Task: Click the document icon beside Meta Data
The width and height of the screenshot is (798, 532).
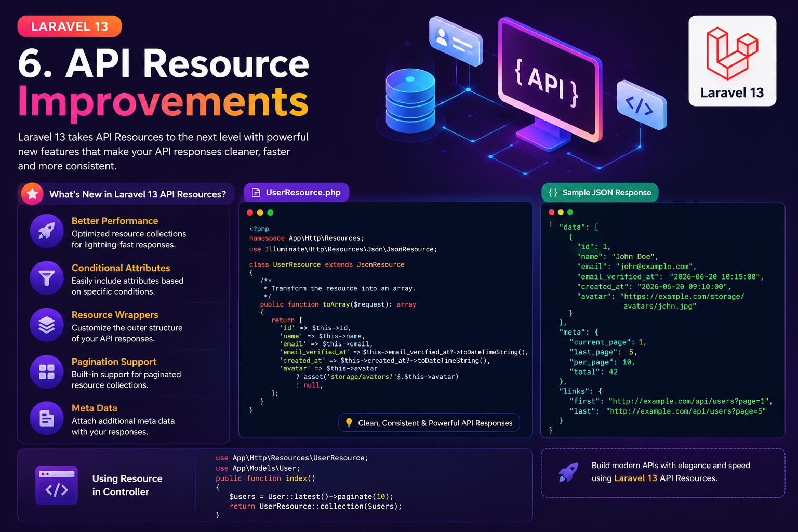Action: click(47, 418)
